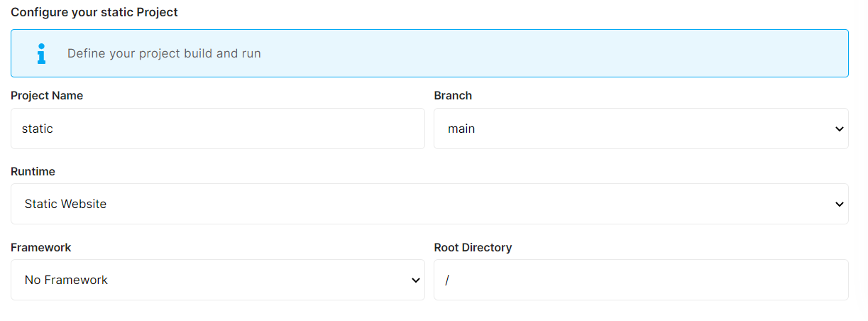Click the 'Define your project build and run' message
This screenshot has height=321, width=868.
pyautogui.click(x=164, y=53)
